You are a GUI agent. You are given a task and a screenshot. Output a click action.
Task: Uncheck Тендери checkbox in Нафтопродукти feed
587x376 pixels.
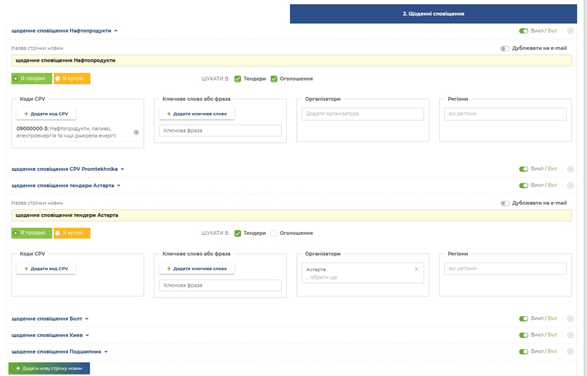[x=237, y=79]
